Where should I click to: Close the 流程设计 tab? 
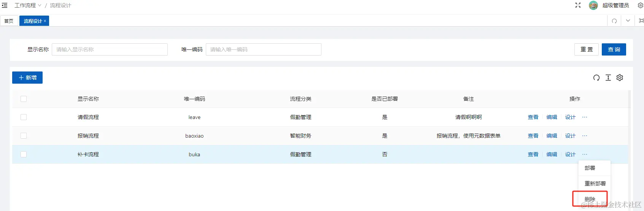click(x=45, y=21)
